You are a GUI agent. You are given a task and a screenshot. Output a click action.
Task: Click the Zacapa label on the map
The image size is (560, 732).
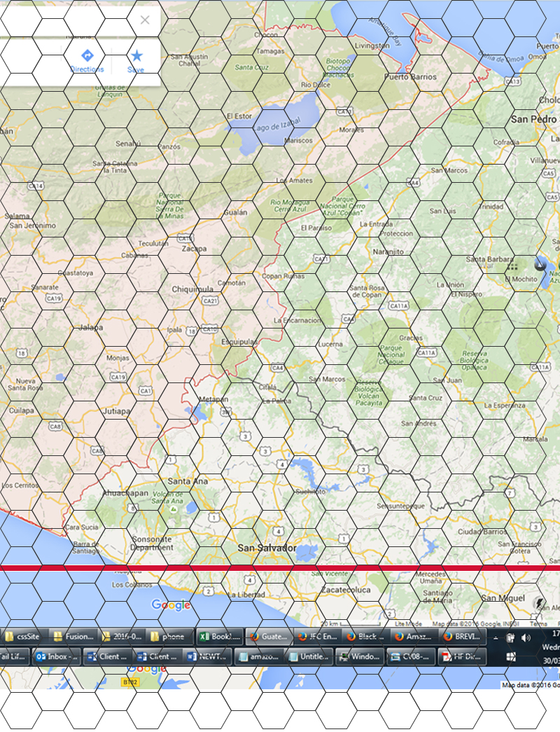tap(194, 249)
